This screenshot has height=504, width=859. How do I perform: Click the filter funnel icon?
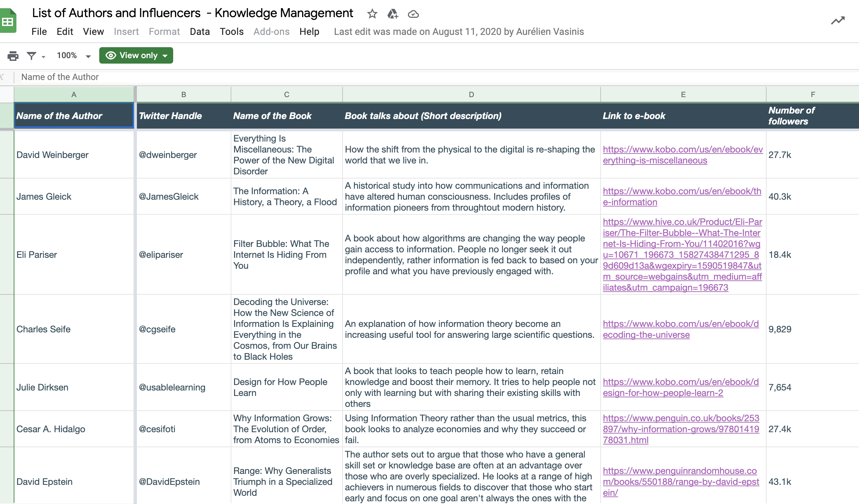click(x=31, y=56)
